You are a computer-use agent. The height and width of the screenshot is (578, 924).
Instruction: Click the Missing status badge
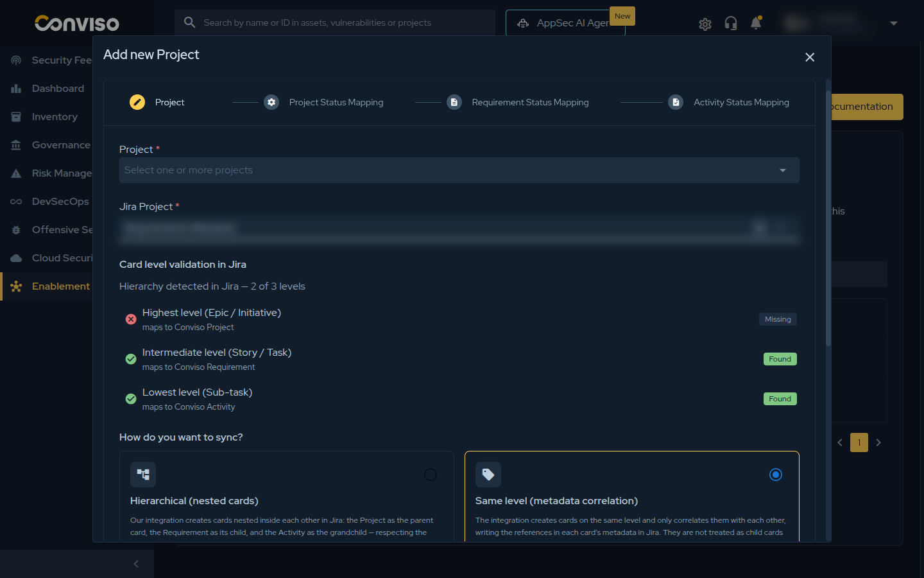pos(778,319)
